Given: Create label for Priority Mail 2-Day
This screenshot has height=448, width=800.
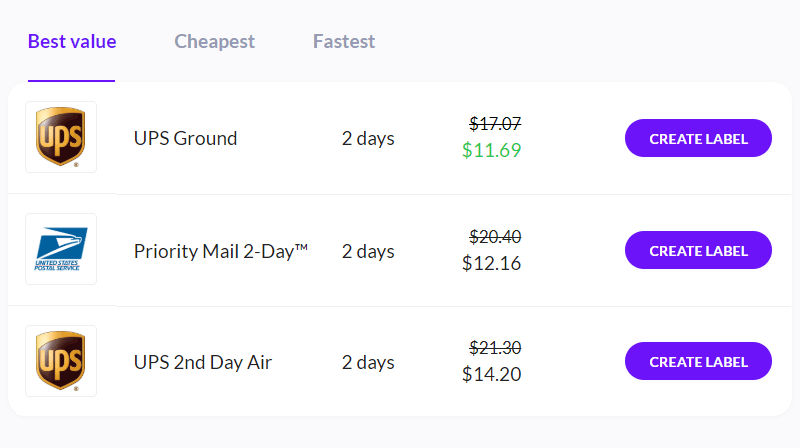Looking at the screenshot, I should [698, 250].
